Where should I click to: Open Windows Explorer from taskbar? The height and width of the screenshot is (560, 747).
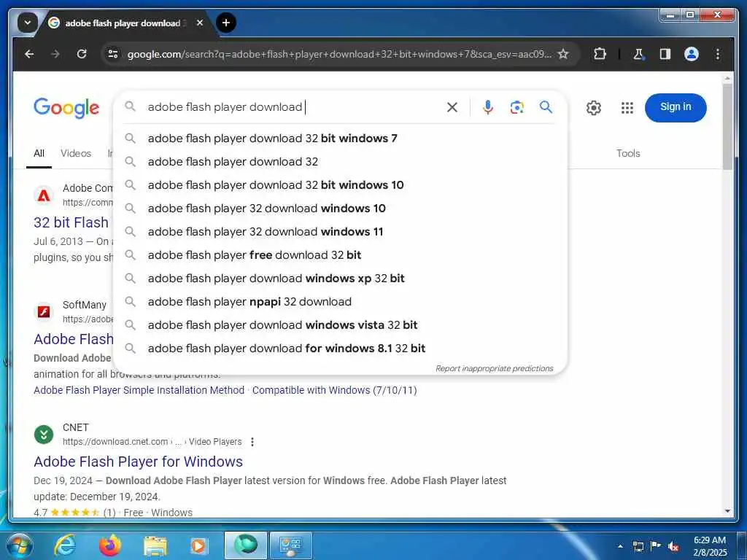coord(155,545)
